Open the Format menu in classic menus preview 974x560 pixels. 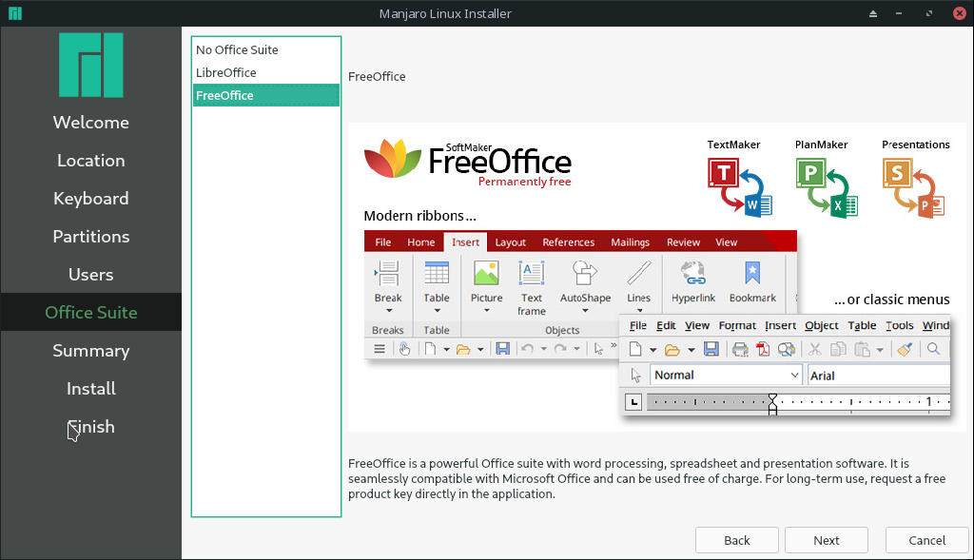point(737,325)
